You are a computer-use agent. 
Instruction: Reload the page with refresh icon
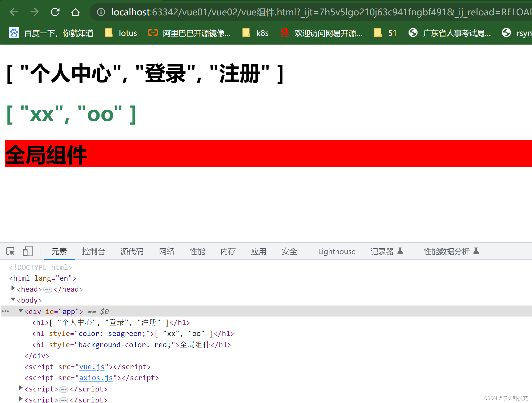[55, 12]
